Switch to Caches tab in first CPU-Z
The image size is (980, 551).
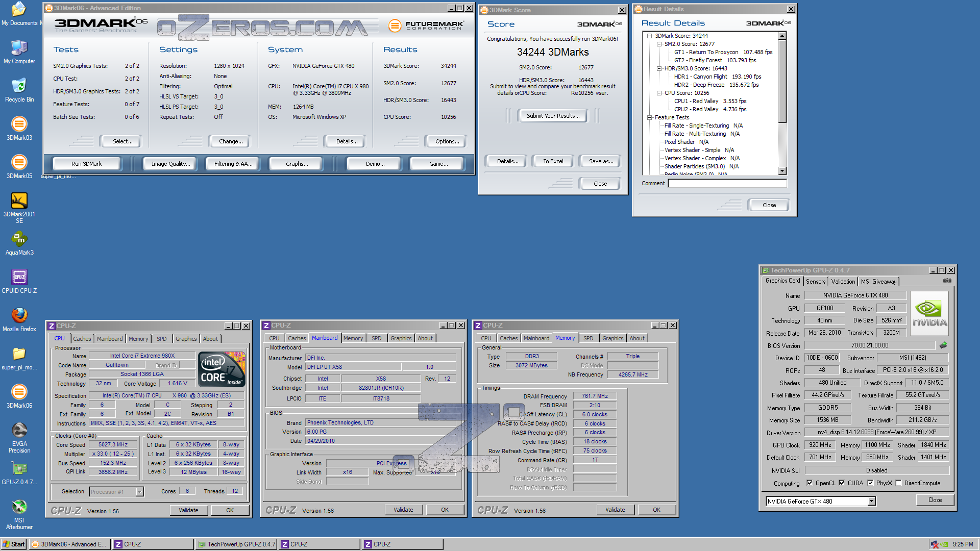click(x=82, y=338)
